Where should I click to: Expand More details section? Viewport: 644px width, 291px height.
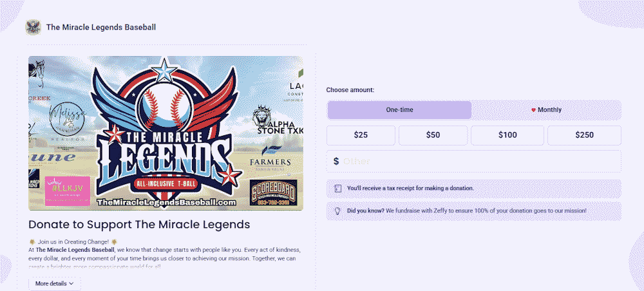click(54, 283)
